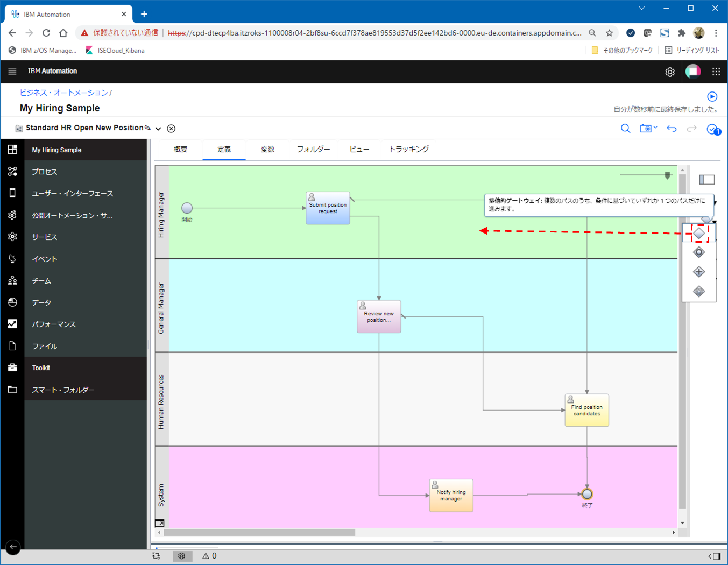Screen dimensions: 728x565
Task: Click the diagram vertical scrollbar
Action: coord(682,342)
